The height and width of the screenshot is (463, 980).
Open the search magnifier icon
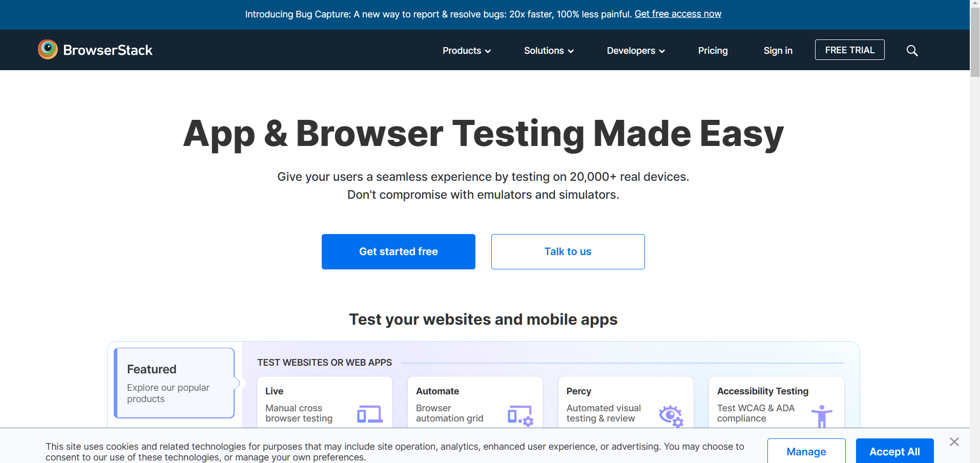click(x=912, y=51)
